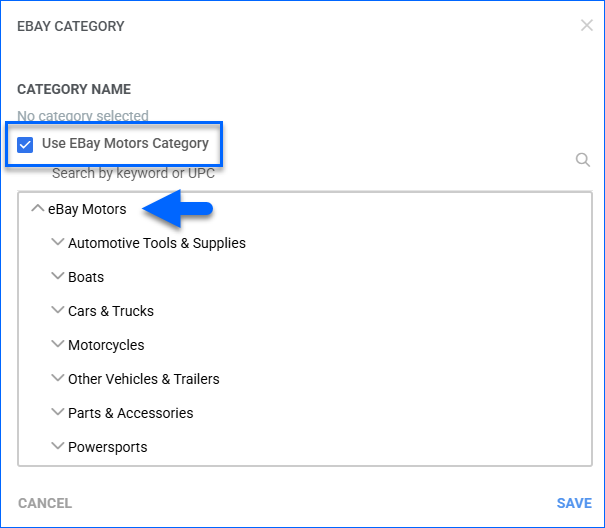Select Automotive Tools & Supplies category
The height and width of the screenshot is (528, 605).
[157, 243]
